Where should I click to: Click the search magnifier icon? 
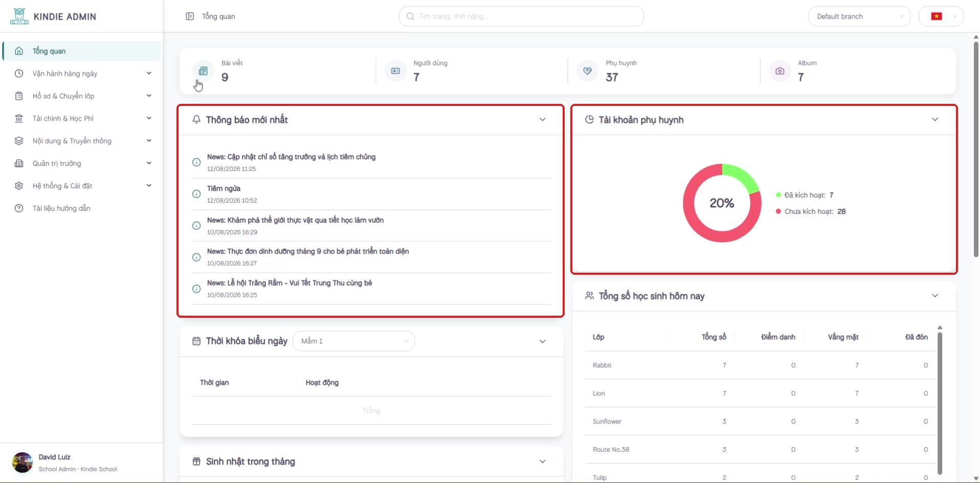410,16
